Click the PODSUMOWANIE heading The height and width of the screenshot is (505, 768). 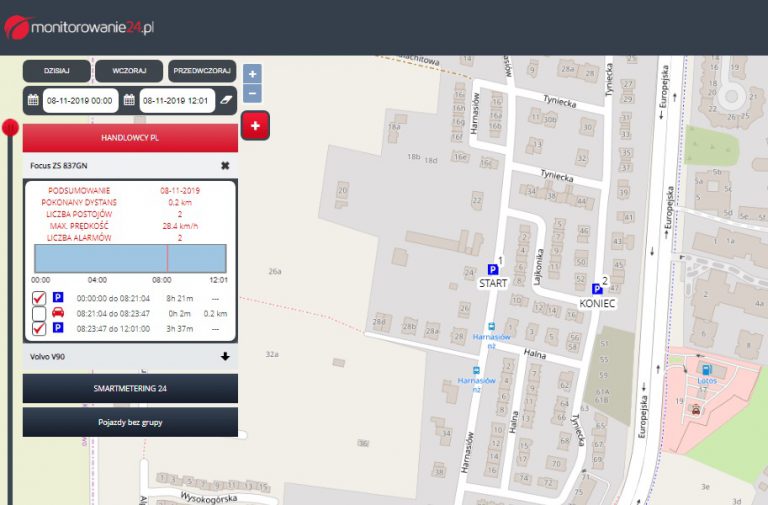point(79,191)
